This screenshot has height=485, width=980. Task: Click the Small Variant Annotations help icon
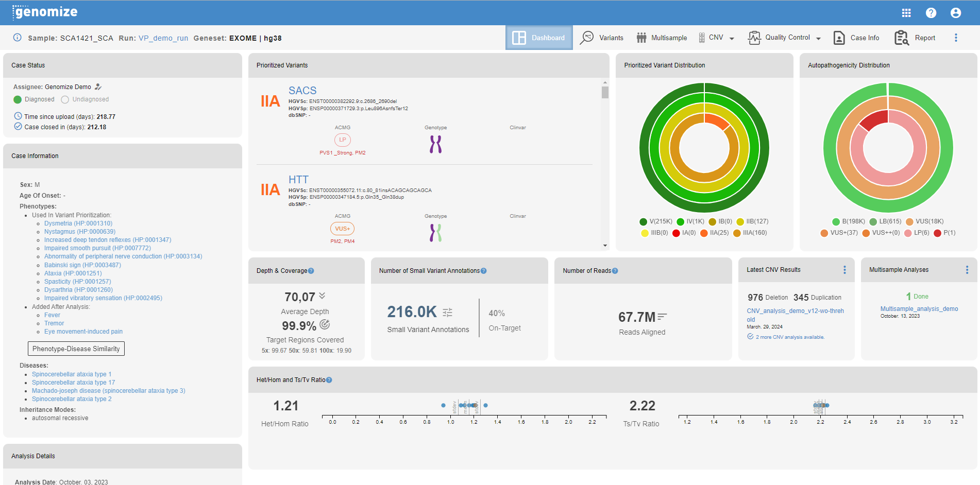pos(483,271)
